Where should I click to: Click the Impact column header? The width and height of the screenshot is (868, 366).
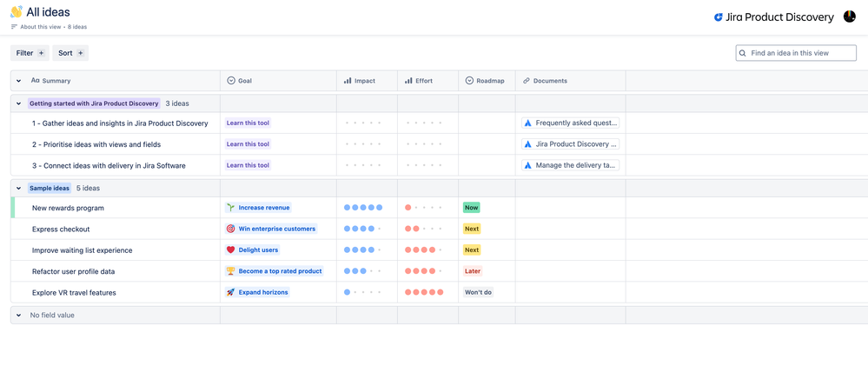(x=367, y=81)
